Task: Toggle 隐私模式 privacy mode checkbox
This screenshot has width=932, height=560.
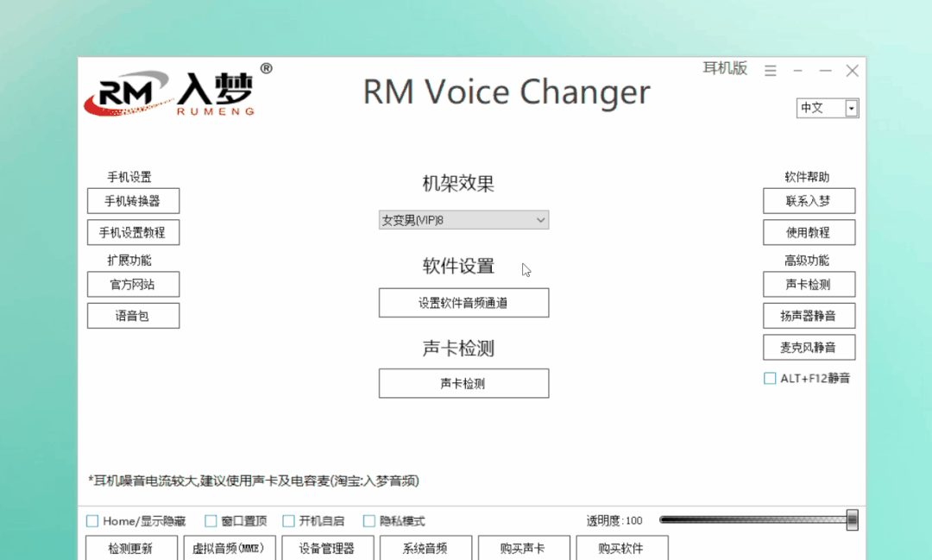Action: 369,521
